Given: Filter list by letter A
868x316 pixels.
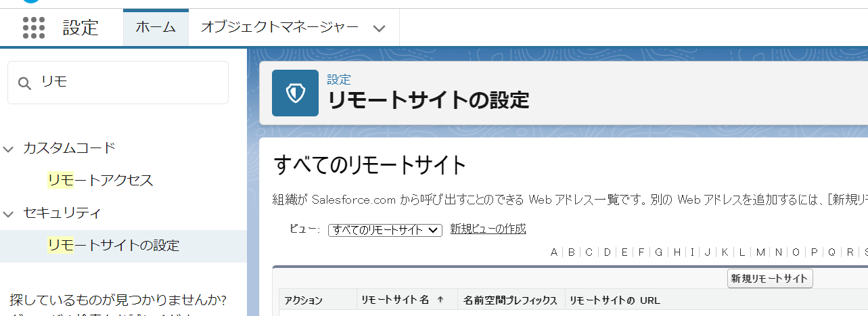Looking at the screenshot, I should (x=554, y=252).
